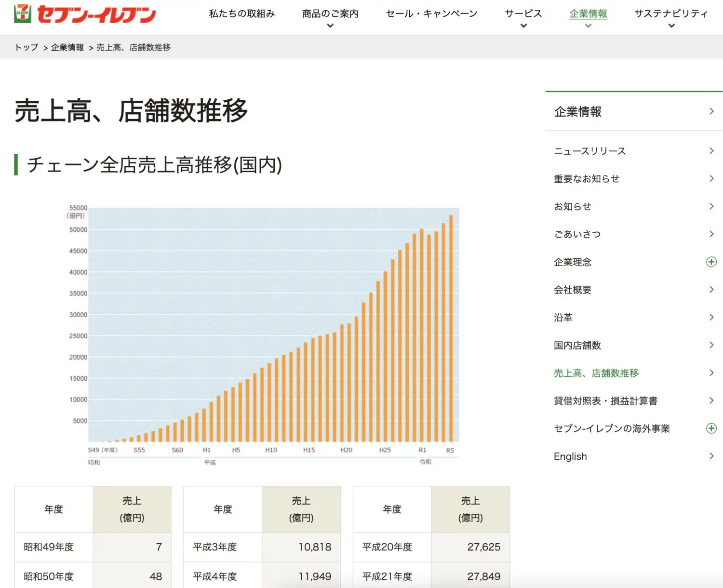The width and height of the screenshot is (723, 588).
Task: Click the chevron icon next to 企業情報 sidebar heading
Action: [711, 111]
